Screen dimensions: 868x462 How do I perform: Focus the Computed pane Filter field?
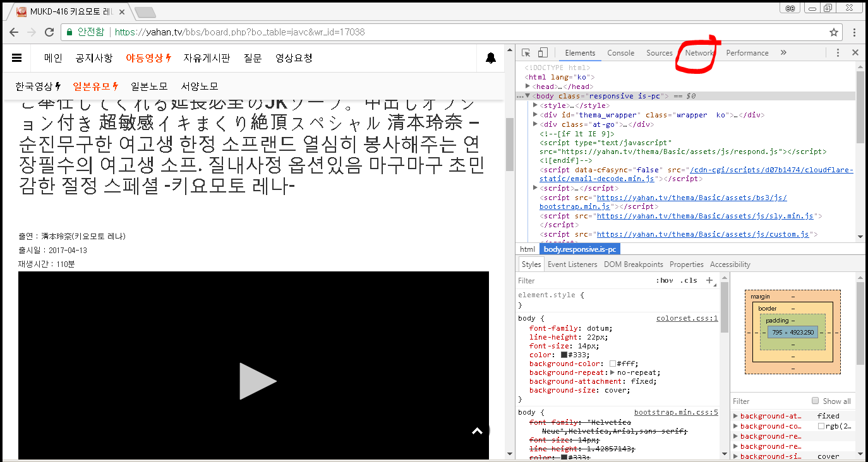(x=769, y=401)
